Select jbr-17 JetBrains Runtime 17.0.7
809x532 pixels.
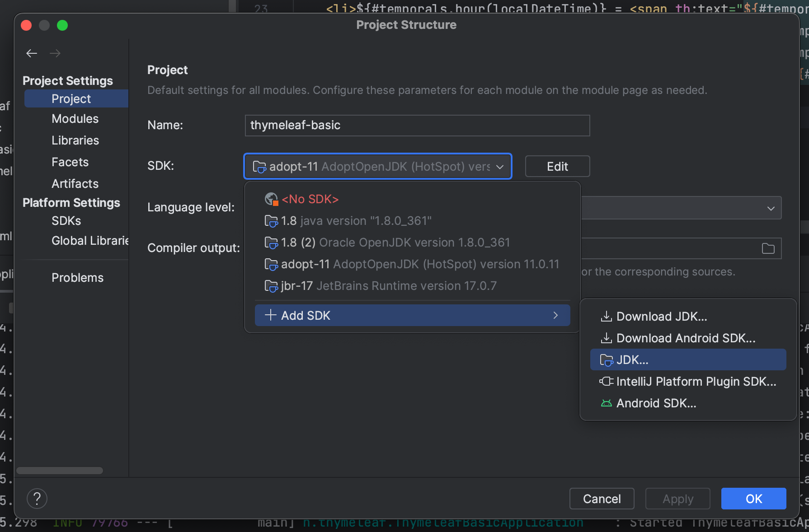click(412, 286)
